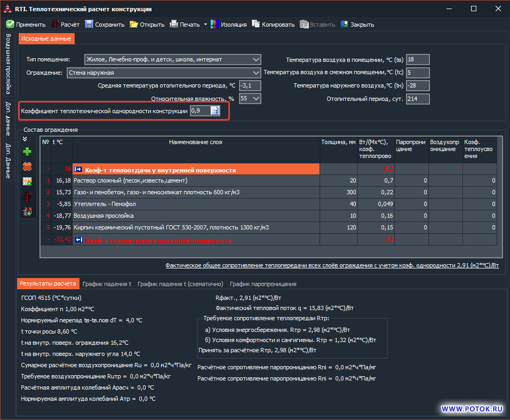
Task: Maximize the RTI window
Action: [474, 9]
